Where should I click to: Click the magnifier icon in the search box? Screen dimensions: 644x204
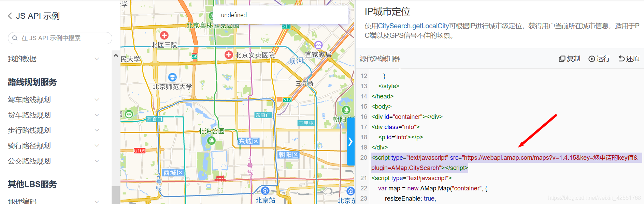click(x=15, y=38)
